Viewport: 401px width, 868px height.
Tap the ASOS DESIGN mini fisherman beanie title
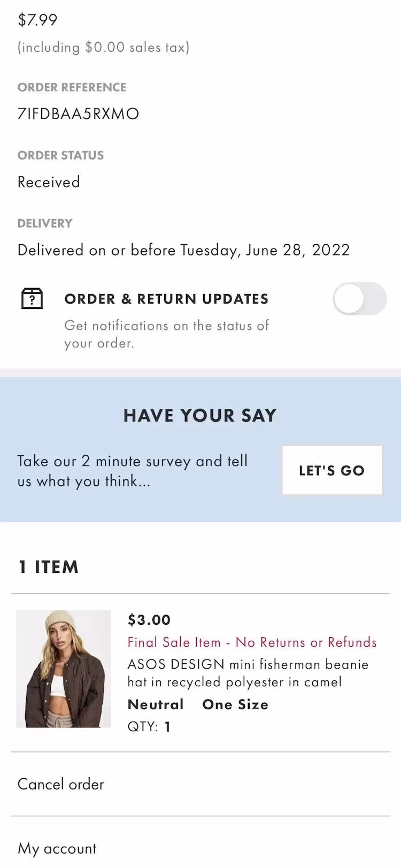[248, 673]
